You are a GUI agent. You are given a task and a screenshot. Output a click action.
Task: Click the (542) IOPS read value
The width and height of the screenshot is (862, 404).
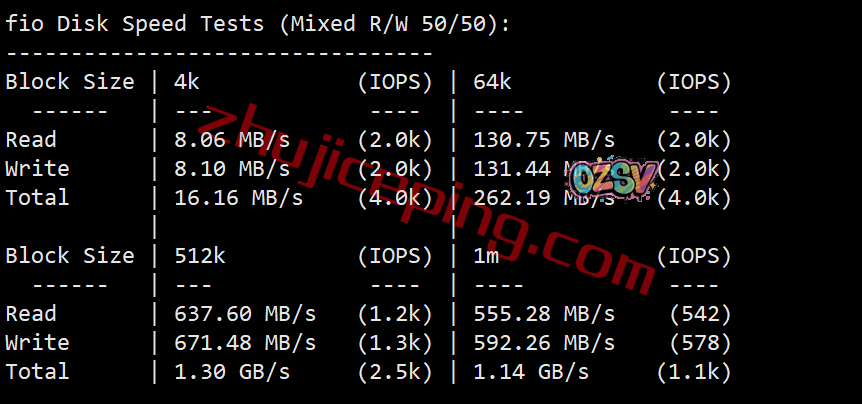coord(700,314)
